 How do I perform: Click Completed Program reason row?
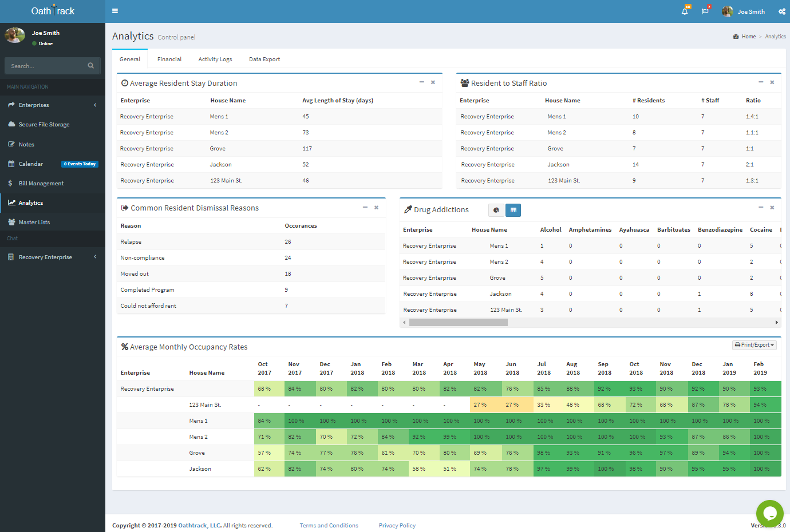(x=251, y=290)
